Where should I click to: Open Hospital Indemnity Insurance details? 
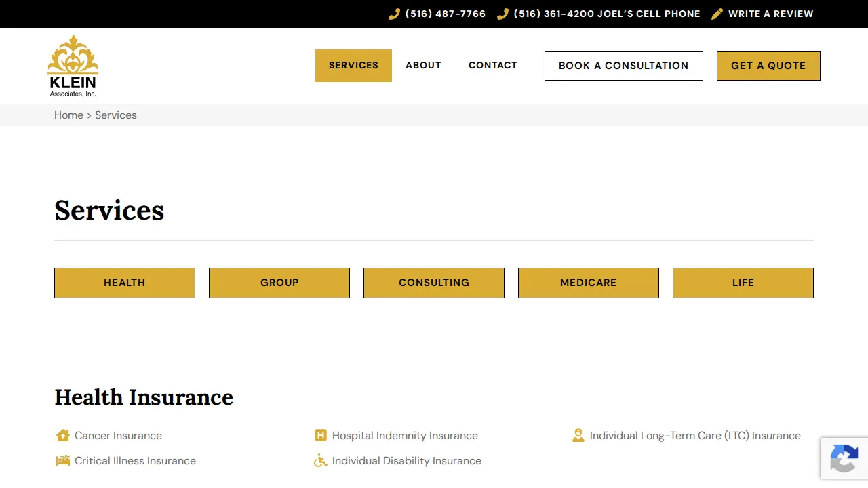405,436
